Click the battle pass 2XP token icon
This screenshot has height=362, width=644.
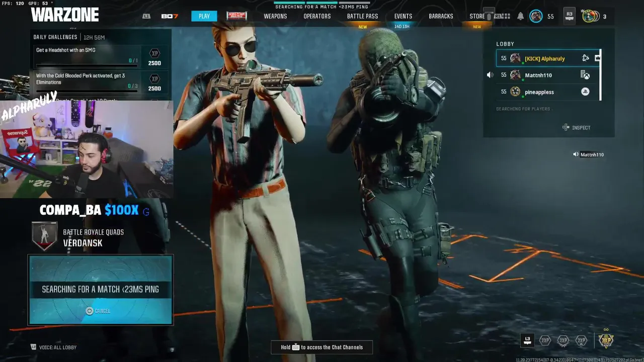tap(581, 340)
